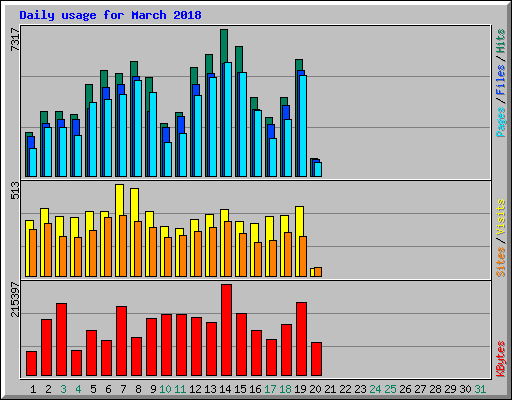
Task: Select day 13 on the date axis
Action: click(210, 389)
